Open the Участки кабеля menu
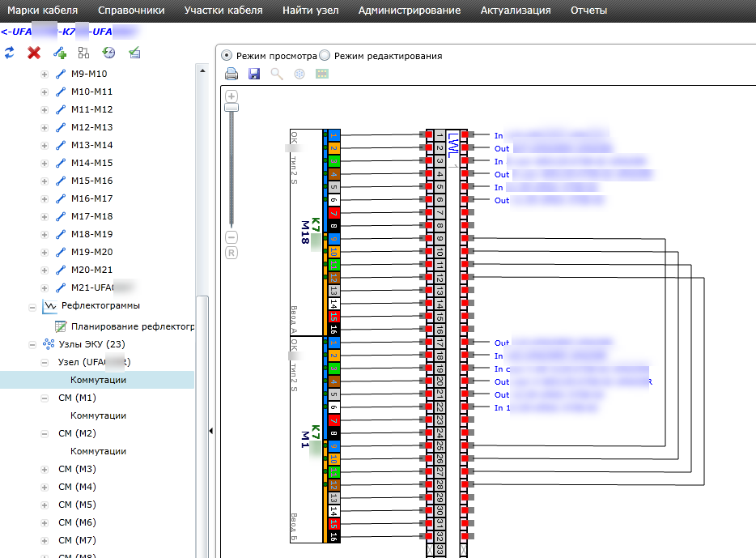This screenshot has height=558, width=756. point(223,11)
